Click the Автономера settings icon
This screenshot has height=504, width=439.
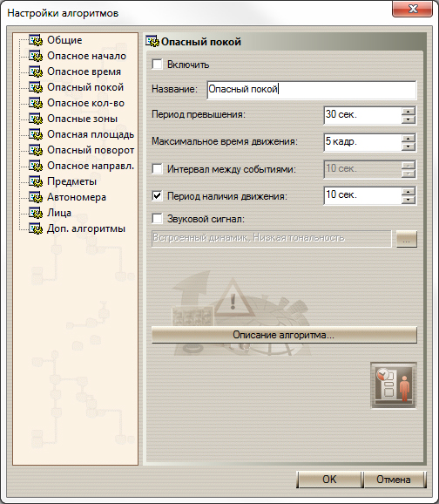(36, 197)
